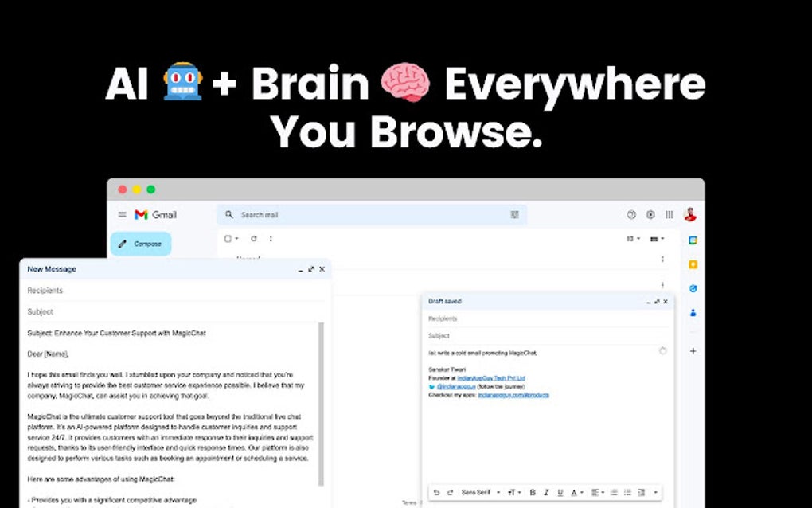Click the Undo icon in the compose toolbar
This screenshot has width=812, height=508.
coord(437,492)
